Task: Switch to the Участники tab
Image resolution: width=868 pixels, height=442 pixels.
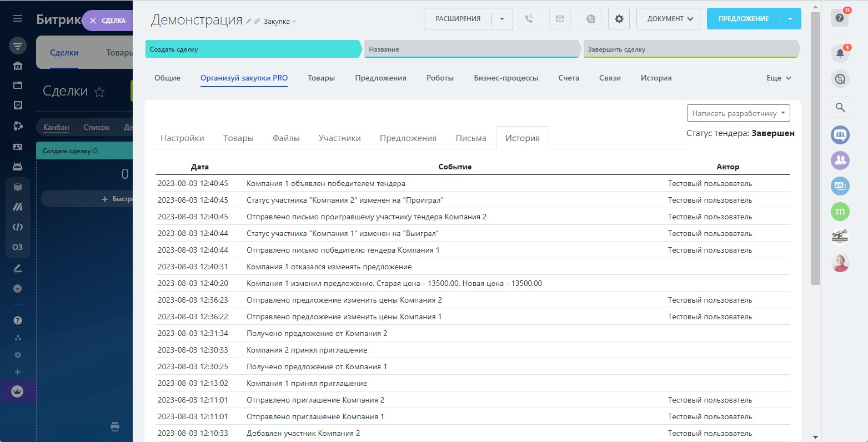Action: (x=339, y=138)
